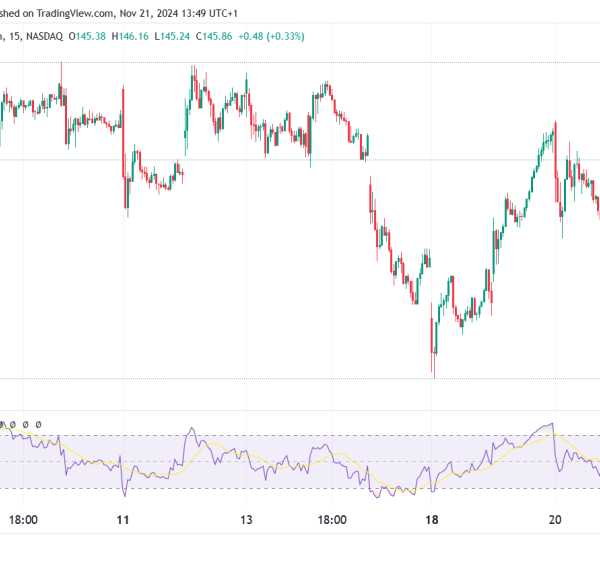
Task: Select the low value L145.24
Action: [x=172, y=36]
